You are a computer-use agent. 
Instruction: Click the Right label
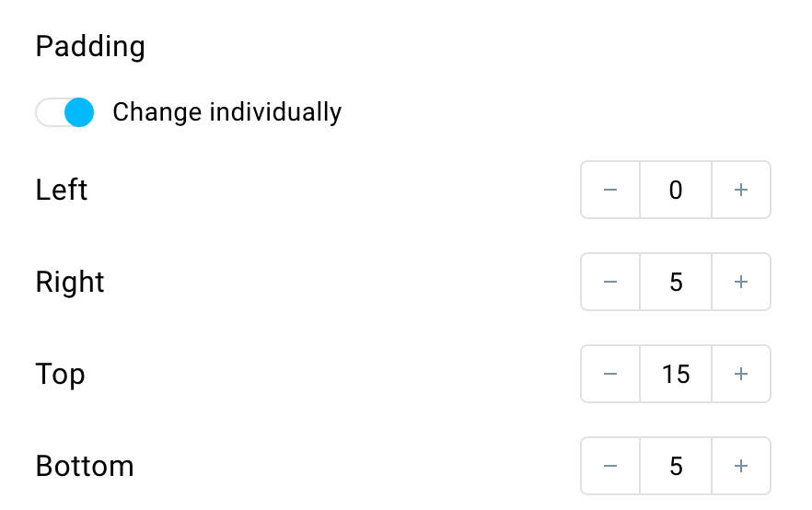70,283
